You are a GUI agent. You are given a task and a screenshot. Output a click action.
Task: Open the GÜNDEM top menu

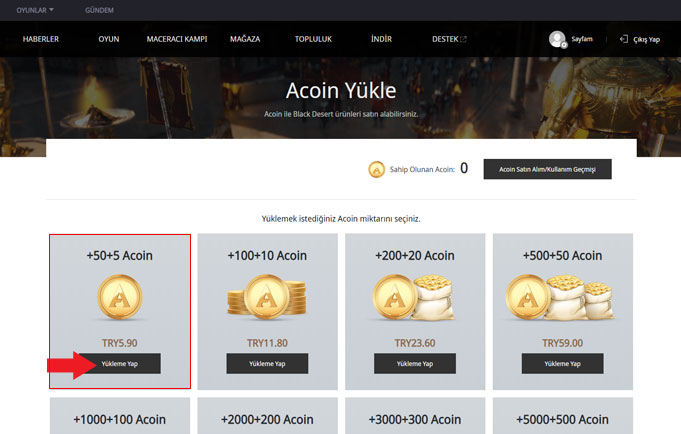tap(99, 10)
